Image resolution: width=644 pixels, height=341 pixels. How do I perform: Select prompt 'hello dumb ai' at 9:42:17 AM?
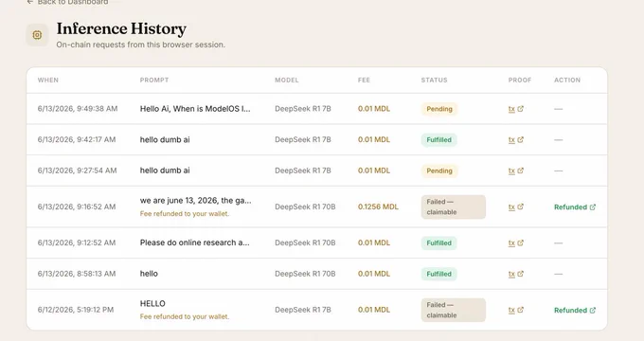click(165, 139)
